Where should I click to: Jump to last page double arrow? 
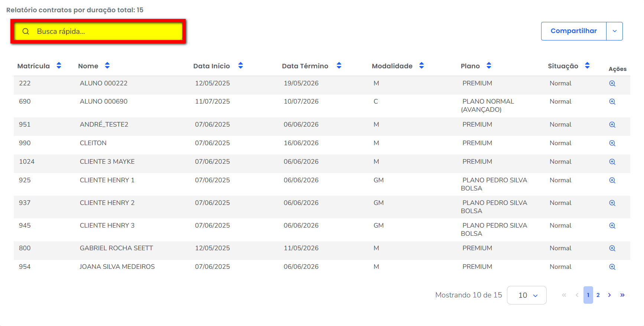pyautogui.click(x=622, y=295)
